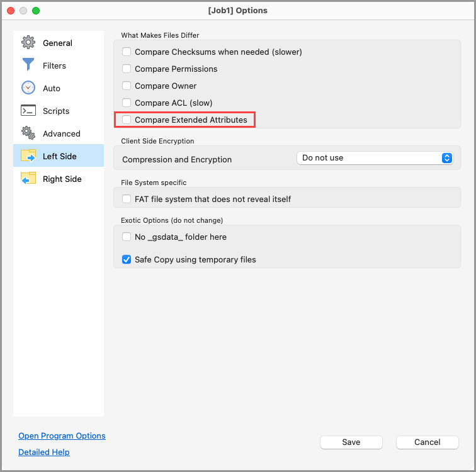Viewport: 476px width, 472px height.
Task: Enable Compare ACL (slow) option
Action: 127,103
